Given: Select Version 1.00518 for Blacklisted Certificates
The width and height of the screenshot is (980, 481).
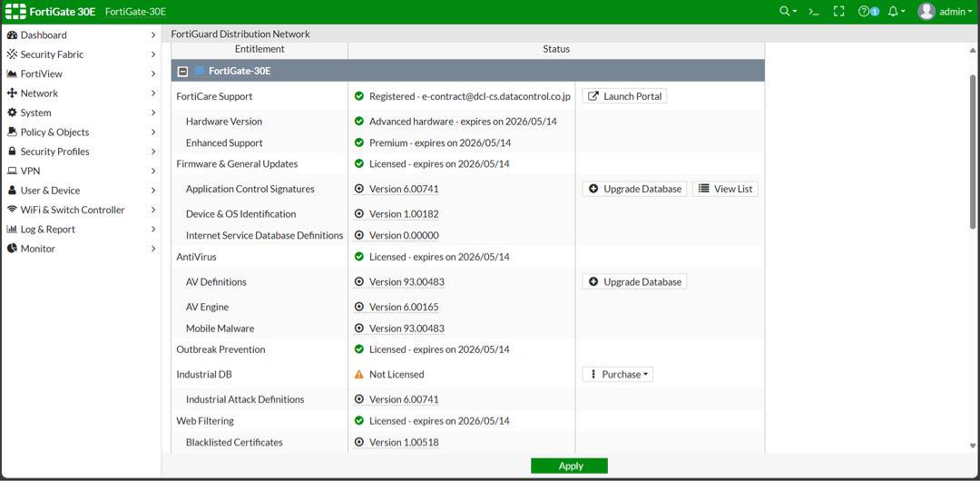Looking at the screenshot, I should [404, 442].
